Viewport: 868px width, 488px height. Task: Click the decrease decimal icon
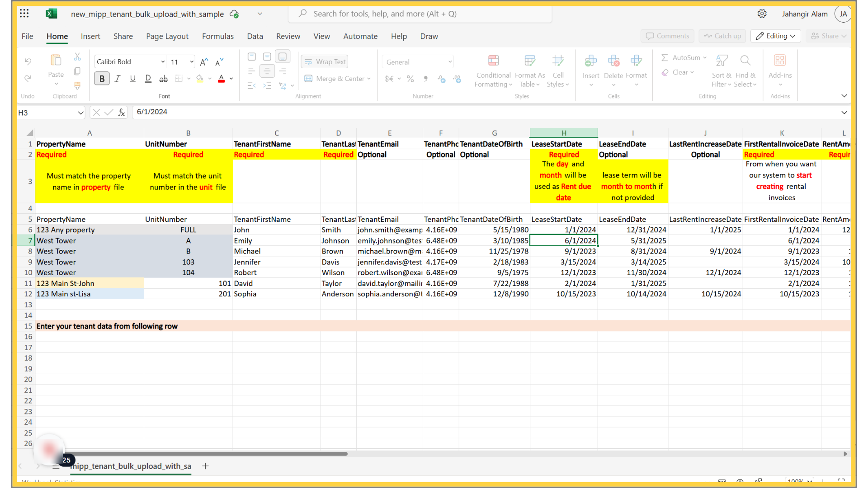(457, 79)
